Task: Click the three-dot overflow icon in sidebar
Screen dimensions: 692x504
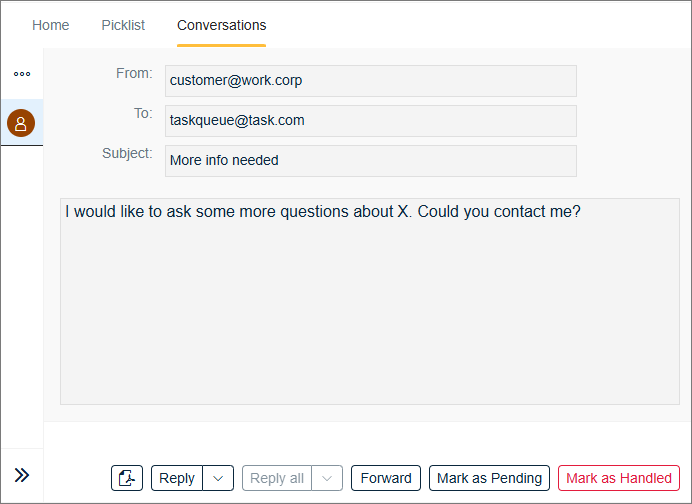Action: (x=22, y=74)
